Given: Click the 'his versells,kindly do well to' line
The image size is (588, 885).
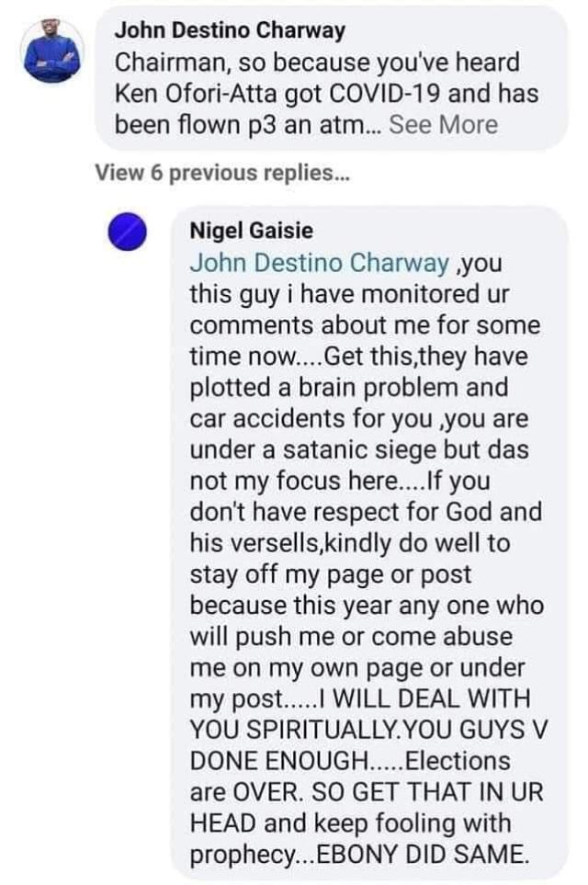Looking at the screenshot, I should click(x=350, y=543).
